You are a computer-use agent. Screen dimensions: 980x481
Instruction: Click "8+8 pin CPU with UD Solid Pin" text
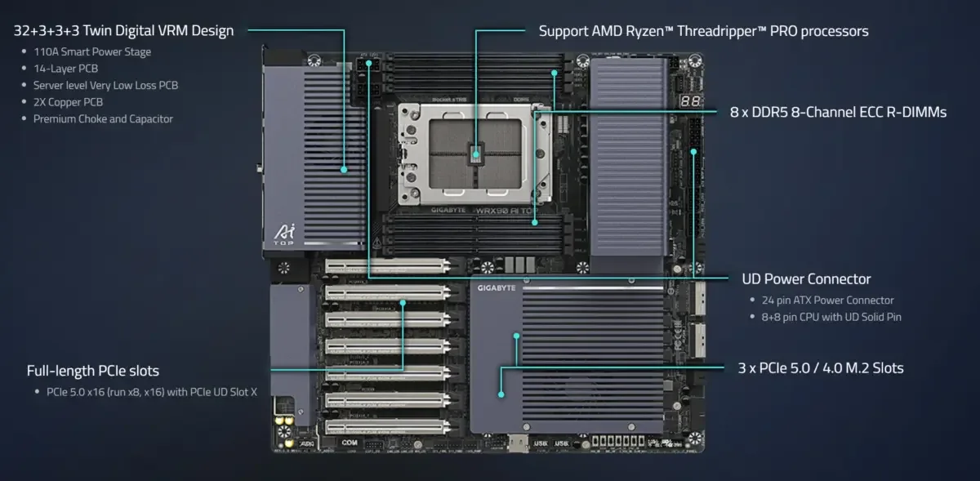click(831, 316)
